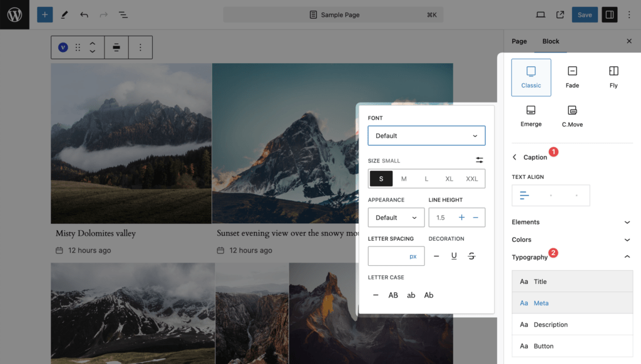Screen dimensions: 641x364
Task: Choose the C.Move style
Action: coord(572,116)
